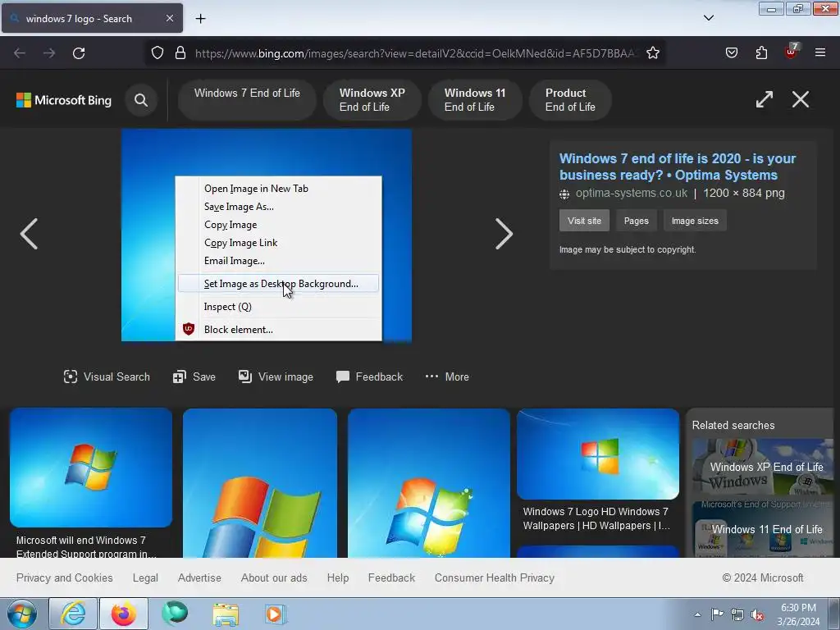Click the padlock site security icon
The width and height of the screenshot is (840, 630).
[x=180, y=53]
